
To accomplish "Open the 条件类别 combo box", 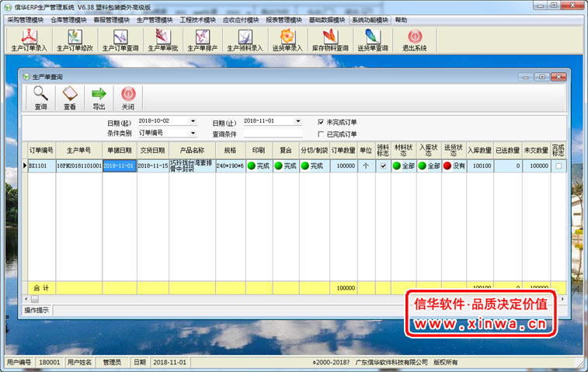I will pos(192,133).
